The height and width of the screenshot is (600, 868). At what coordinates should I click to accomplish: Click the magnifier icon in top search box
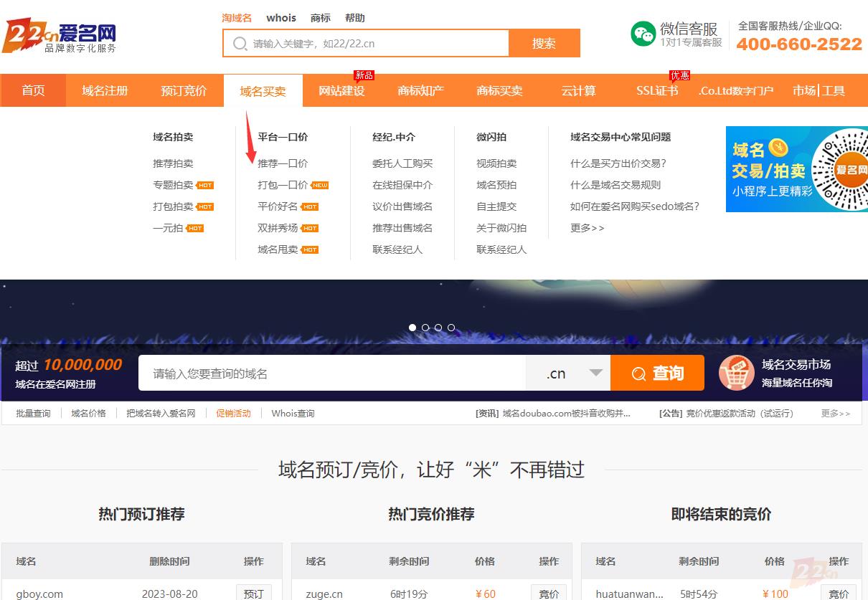point(240,44)
